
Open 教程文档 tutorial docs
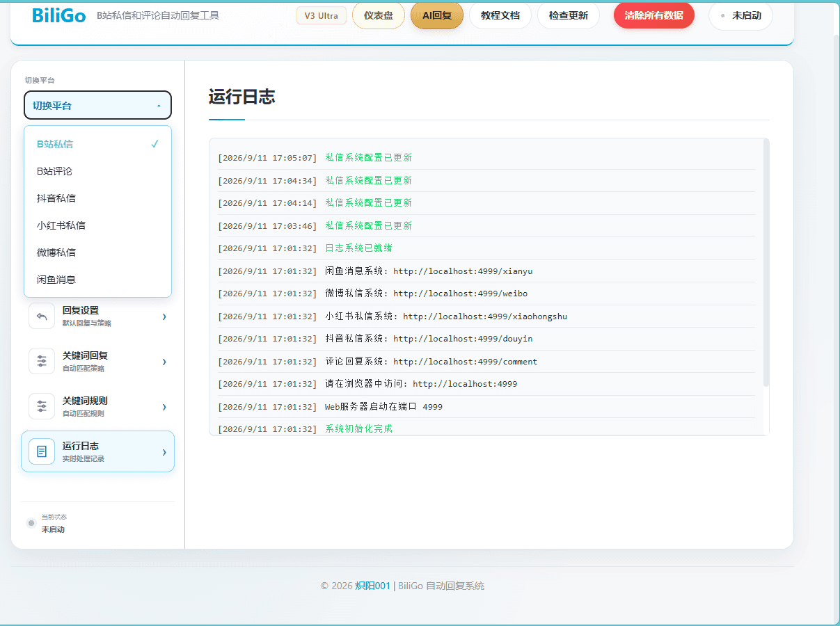tap(500, 15)
